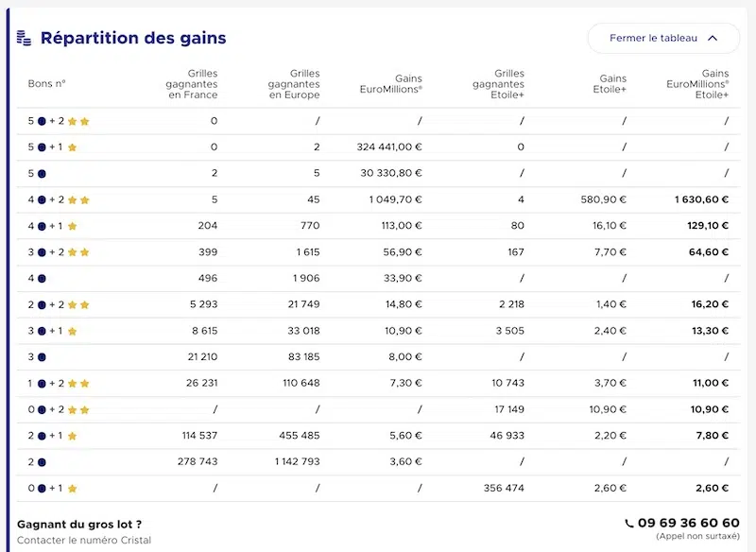Select the Bons n° column header
The height and width of the screenshot is (552, 756).
[46, 84]
